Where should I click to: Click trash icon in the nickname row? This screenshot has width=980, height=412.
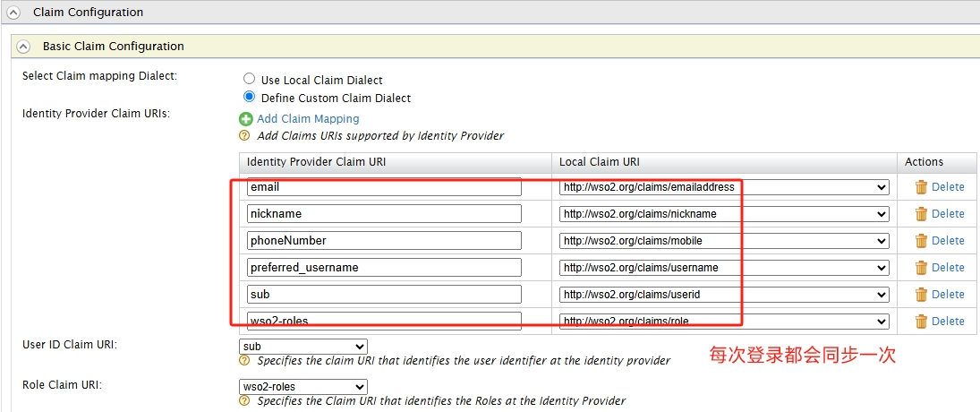pos(921,214)
